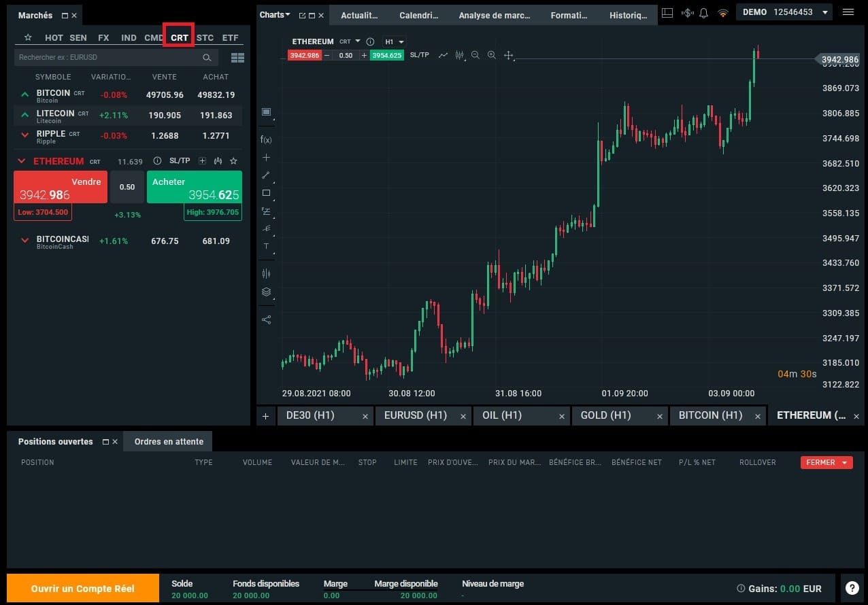Screen dimensions: 868x605
Task: Click the red 3942.986 sell price on chart
Action: (305, 55)
